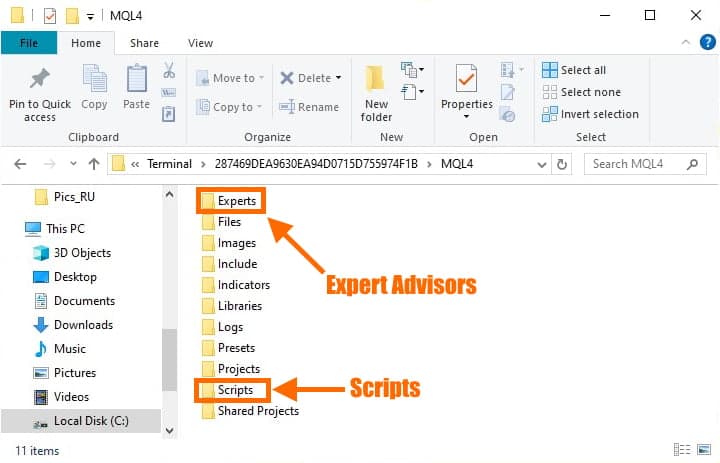The image size is (720, 463).
Task: Select 3D Objects in navigation pane
Action: click(x=73, y=253)
